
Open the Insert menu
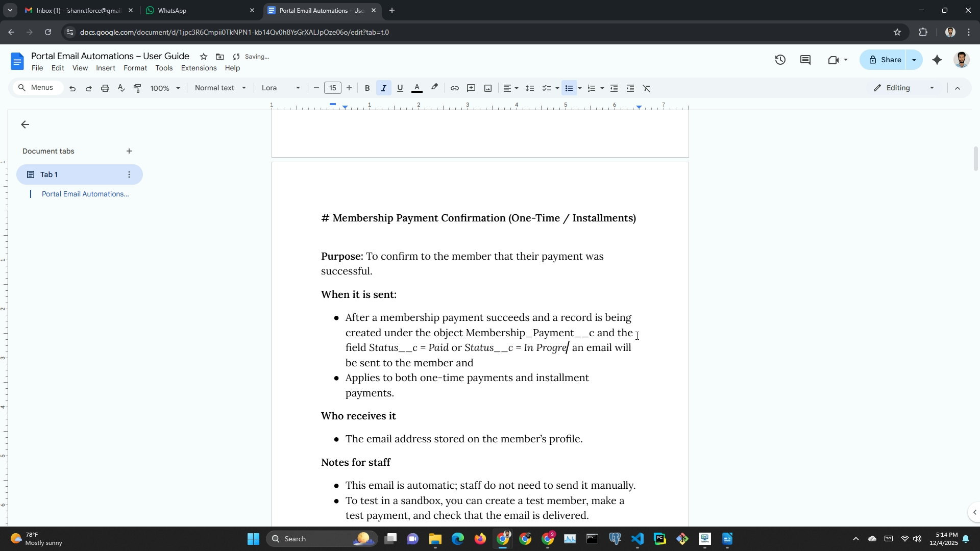[x=105, y=68]
